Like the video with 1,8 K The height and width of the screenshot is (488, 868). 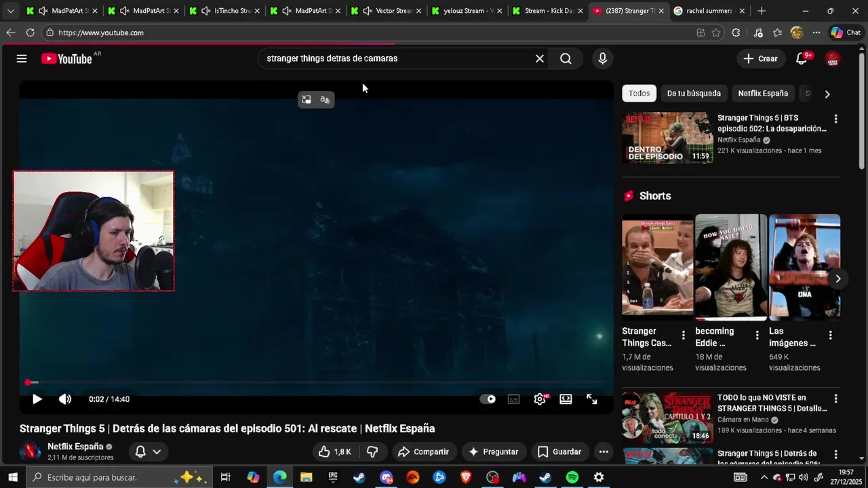tap(336, 452)
